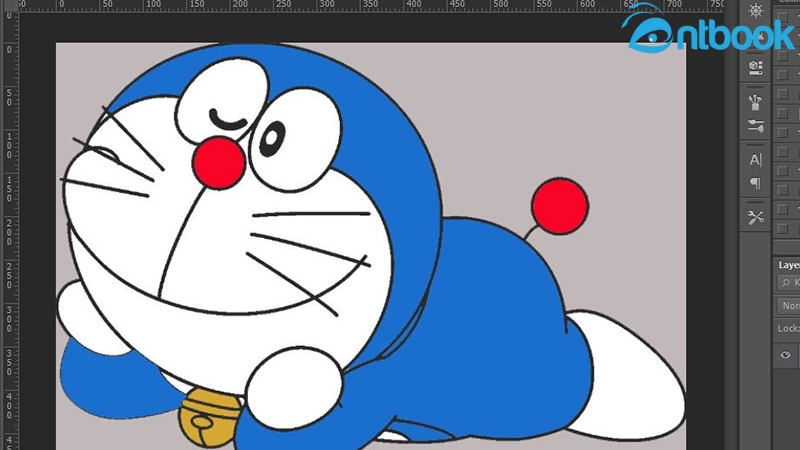Select the Layers panel tab
Image resolution: width=800 pixels, height=450 pixels.
(789, 265)
